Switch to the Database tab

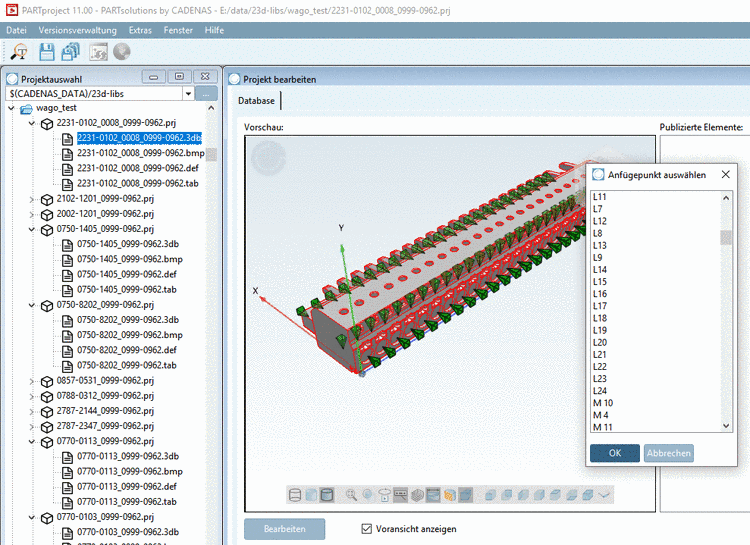click(x=258, y=100)
